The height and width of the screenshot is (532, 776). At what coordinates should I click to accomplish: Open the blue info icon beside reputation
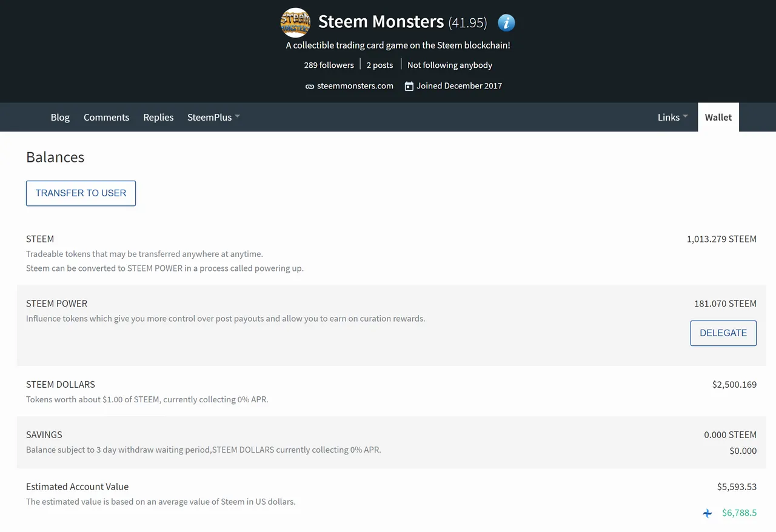coord(506,23)
